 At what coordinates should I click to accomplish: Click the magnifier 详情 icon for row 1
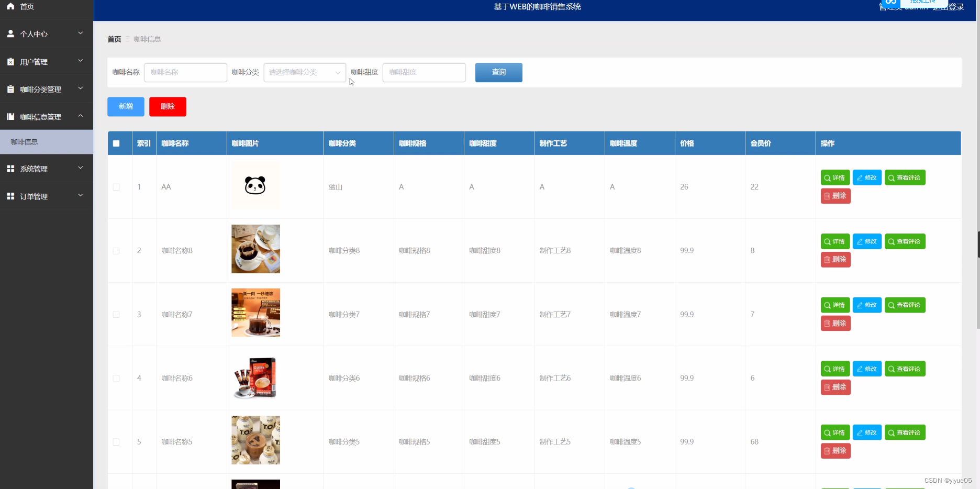tap(827, 177)
